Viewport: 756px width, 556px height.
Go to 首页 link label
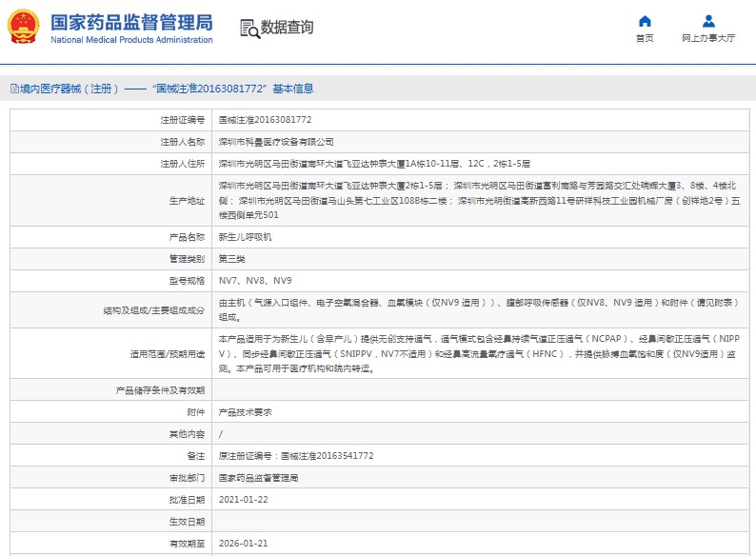645,38
